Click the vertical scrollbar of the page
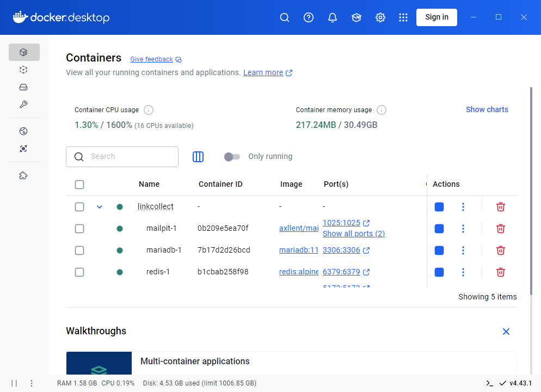Viewport: 541px width, 392px height. (x=531, y=191)
